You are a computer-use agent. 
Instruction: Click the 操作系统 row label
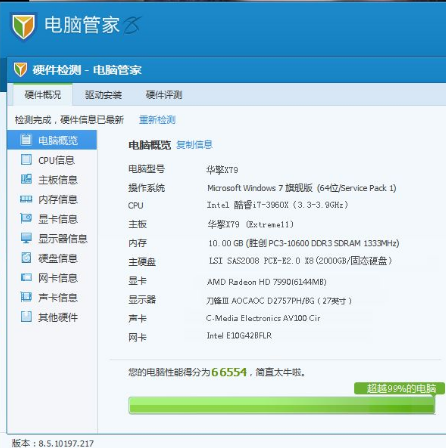(x=146, y=188)
